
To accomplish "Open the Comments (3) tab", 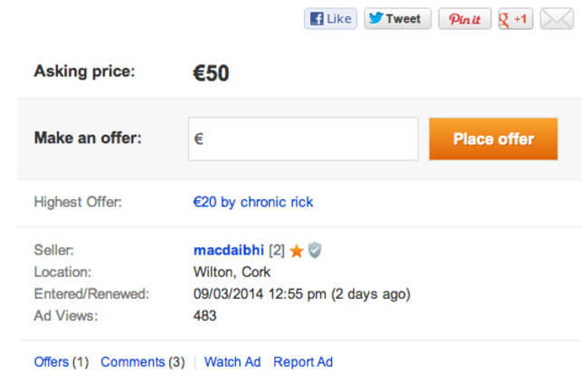I will (x=143, y=362).
